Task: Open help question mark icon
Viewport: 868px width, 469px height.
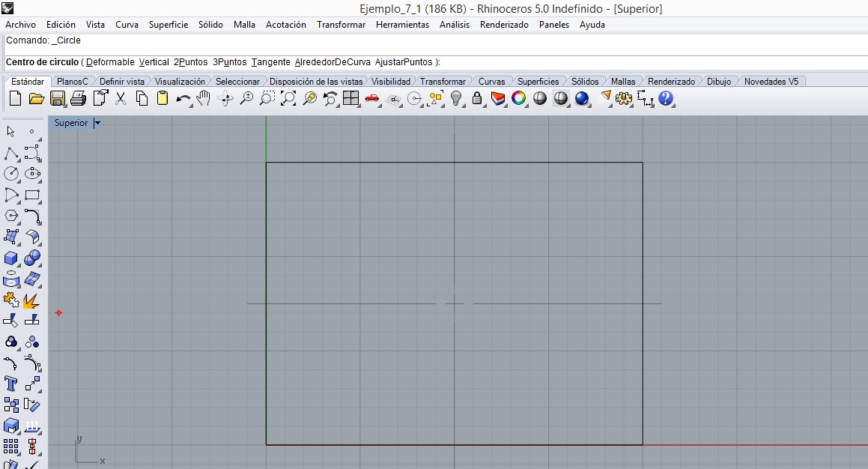Action: [x=666, y=99]
